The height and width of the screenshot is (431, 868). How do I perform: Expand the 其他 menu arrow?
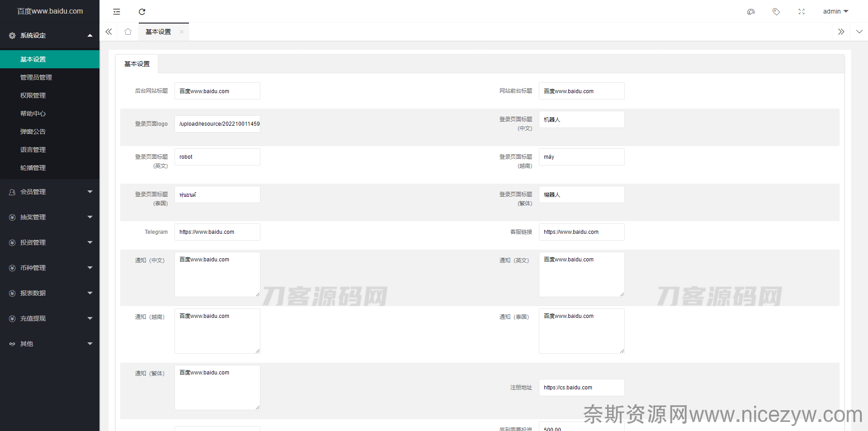tap(90, 344)
